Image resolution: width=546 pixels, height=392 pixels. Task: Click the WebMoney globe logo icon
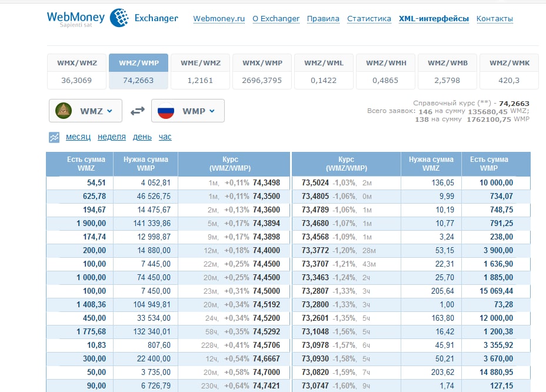[119, 18]
